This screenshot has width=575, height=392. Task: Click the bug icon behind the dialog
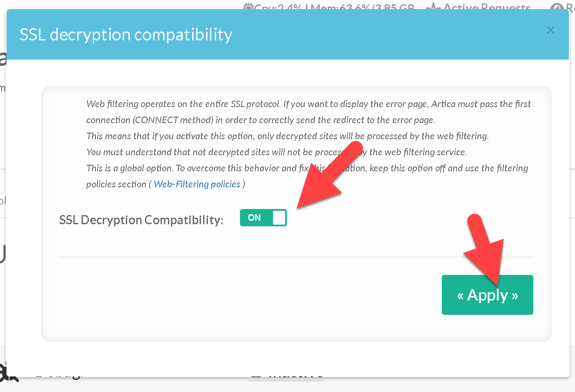click(x=9, y=374)
